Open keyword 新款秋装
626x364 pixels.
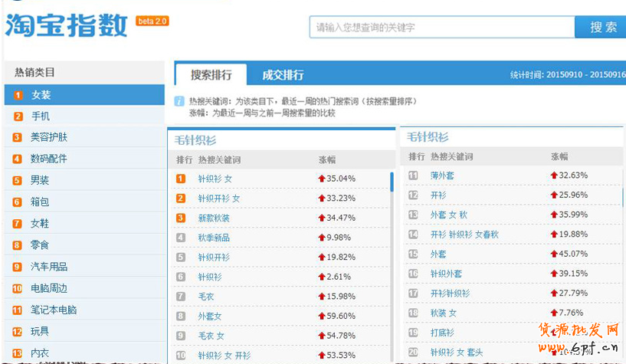(214, 218)
